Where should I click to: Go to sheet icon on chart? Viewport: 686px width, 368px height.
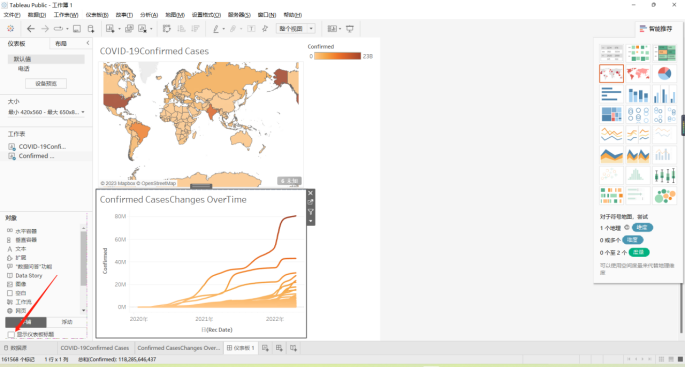[311, 202]
